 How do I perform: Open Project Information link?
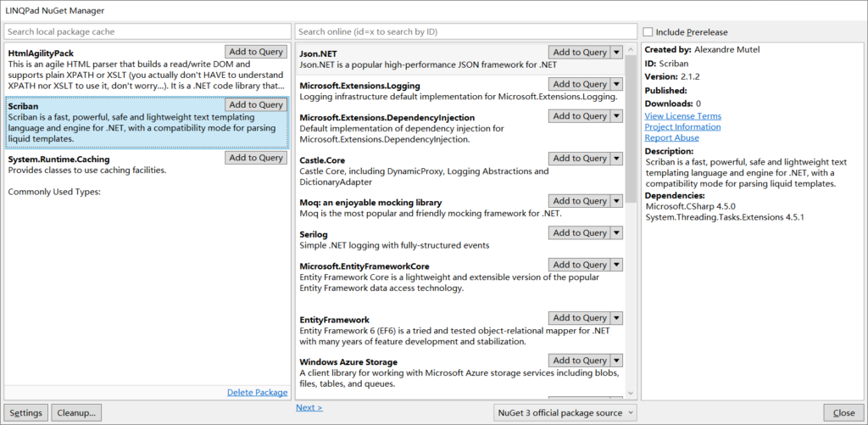pos(682,127)
